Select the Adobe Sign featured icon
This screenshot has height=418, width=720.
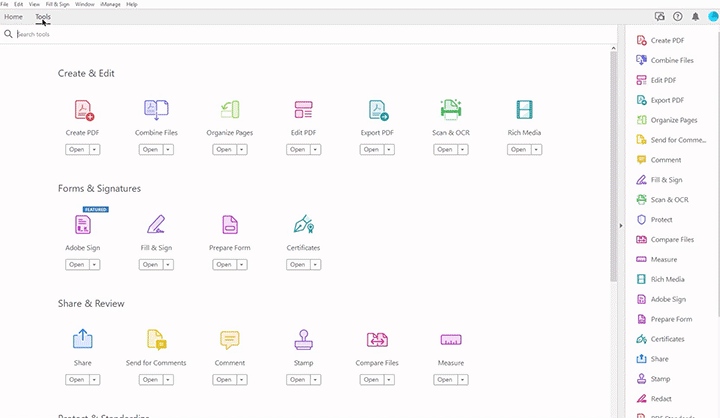(82, 225)
